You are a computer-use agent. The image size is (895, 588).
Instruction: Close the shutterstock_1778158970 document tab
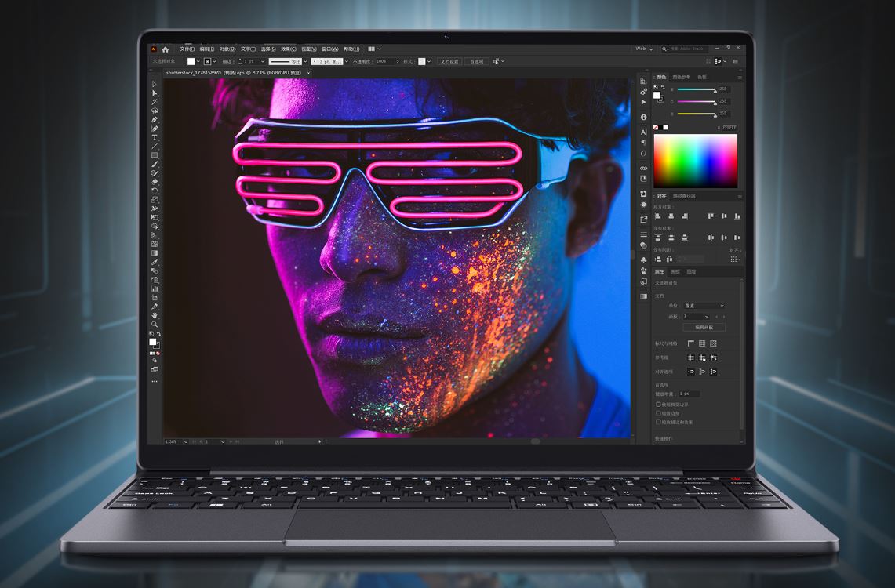coord(308,73)
